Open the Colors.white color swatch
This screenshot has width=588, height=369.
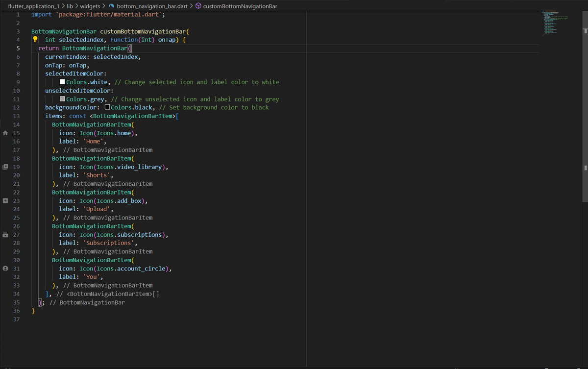62,82
